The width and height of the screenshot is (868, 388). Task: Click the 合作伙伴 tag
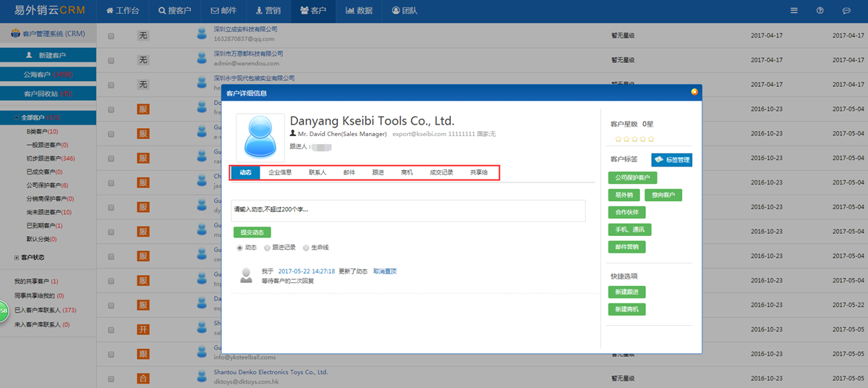click(x=627, y=212)
